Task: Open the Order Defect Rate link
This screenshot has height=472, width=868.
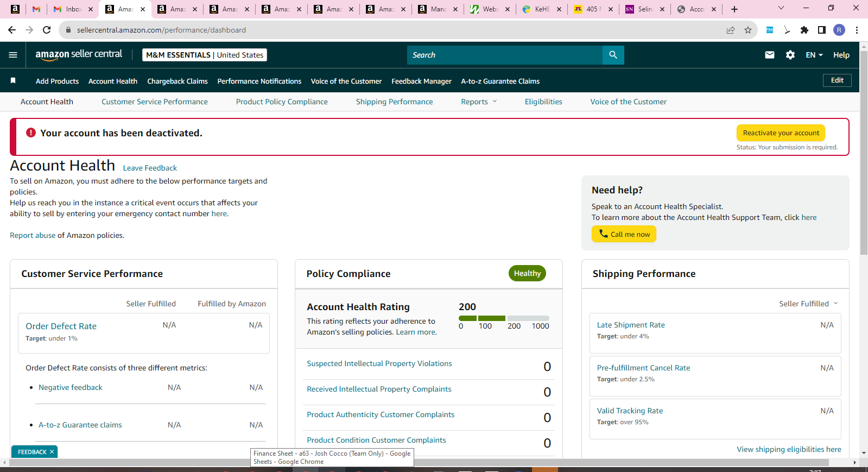Action: [61, 326]
